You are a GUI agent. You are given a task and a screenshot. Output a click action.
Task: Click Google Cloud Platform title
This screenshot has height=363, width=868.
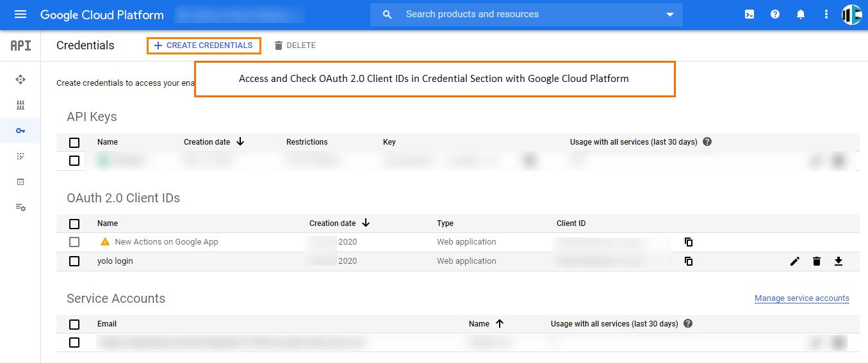[x=102, y=15]
